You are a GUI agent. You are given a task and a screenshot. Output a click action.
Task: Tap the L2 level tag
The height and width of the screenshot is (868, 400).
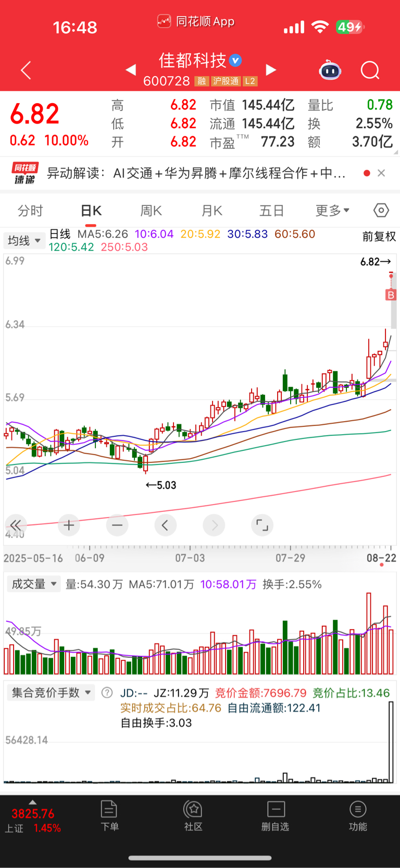250,81
